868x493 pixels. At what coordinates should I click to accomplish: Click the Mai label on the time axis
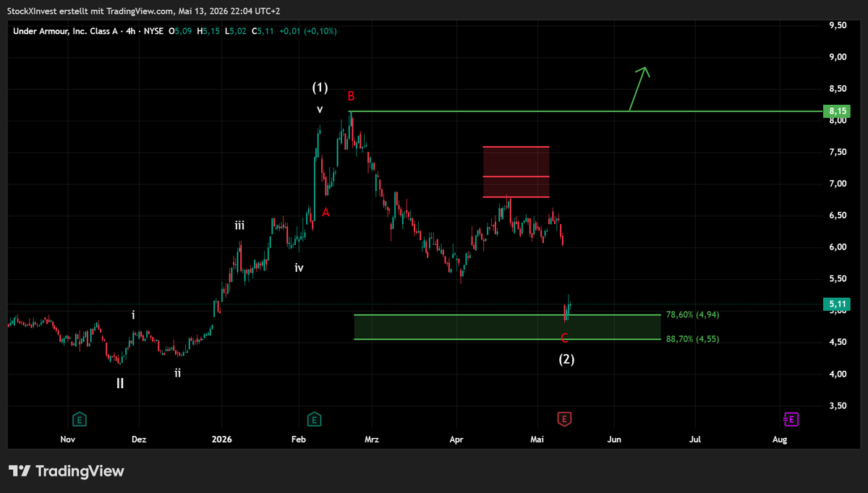click(x=537, y=439)
